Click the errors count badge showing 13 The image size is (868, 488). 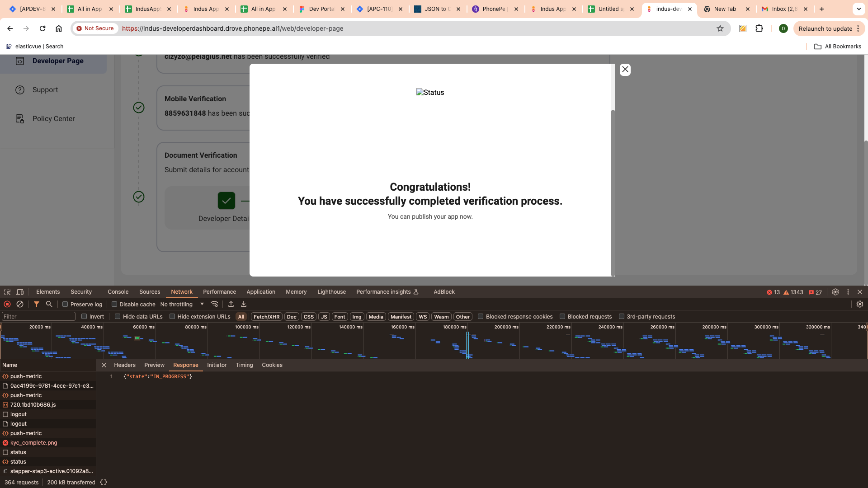click(x=774, y=292)
